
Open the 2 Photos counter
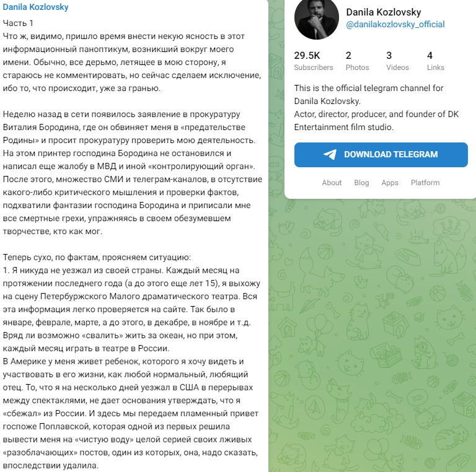(357, 61)
